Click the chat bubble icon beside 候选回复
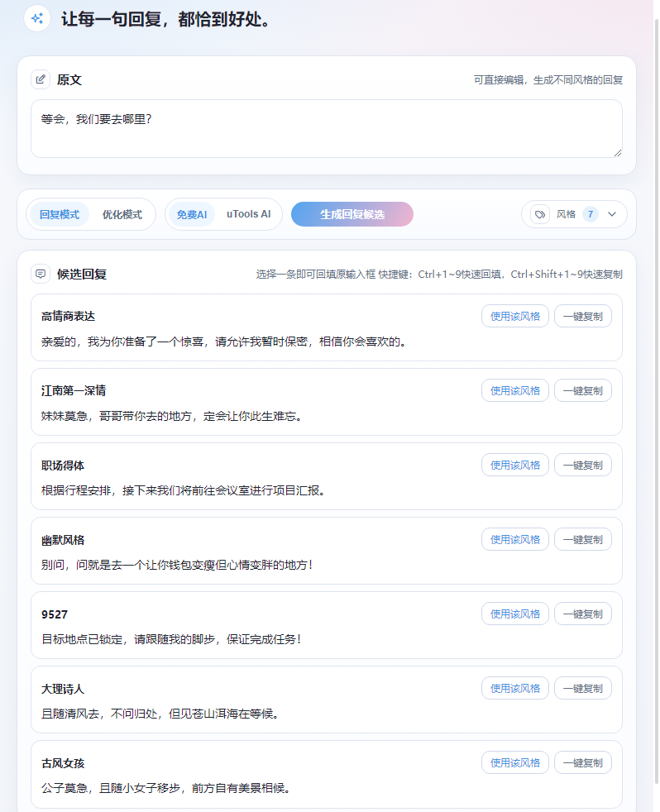 (x=41, y=274)
